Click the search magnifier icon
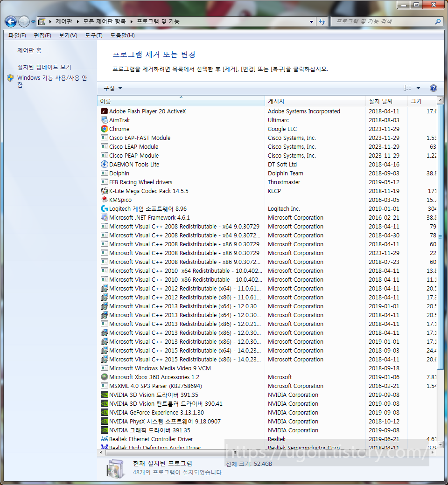The image size is (448, 485). pos(438,21)
